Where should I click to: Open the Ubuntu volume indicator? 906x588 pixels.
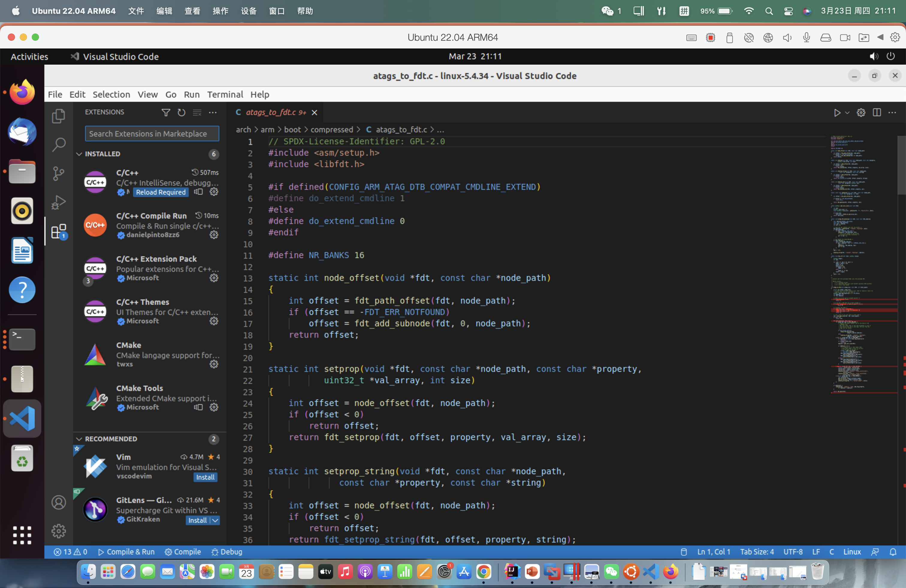point(874,56)
